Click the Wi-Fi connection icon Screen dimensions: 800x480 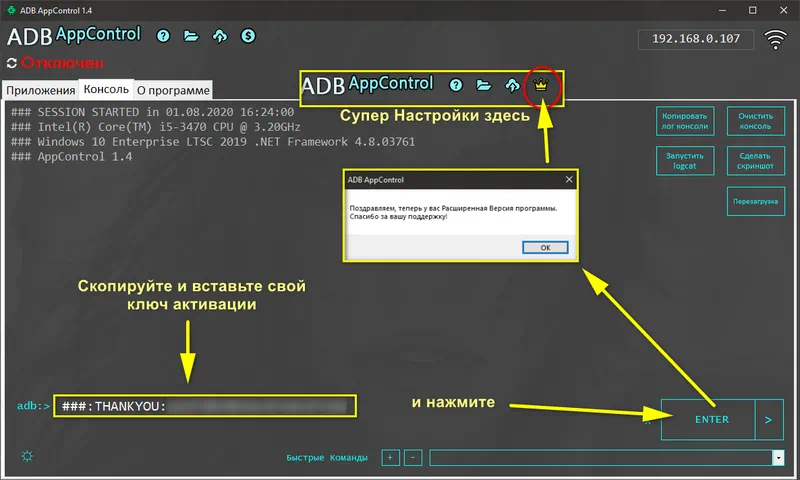[775, 39]
